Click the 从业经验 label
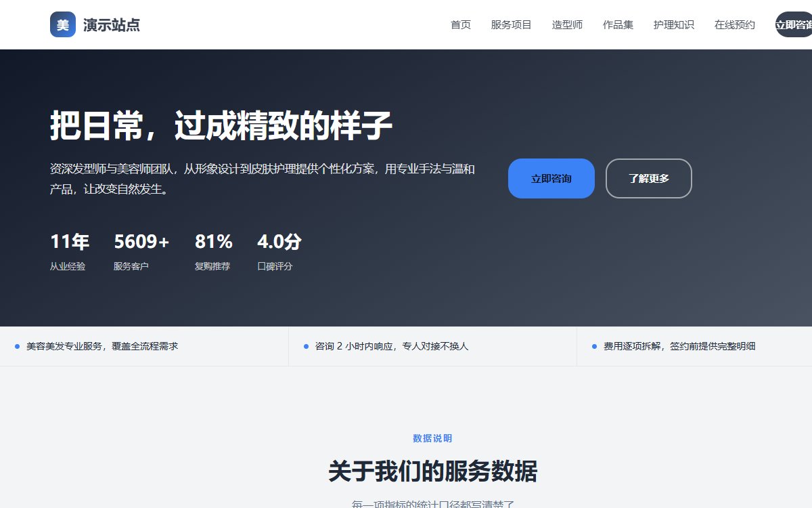This screenshot has width=812, height=508. tap(68, 267)
